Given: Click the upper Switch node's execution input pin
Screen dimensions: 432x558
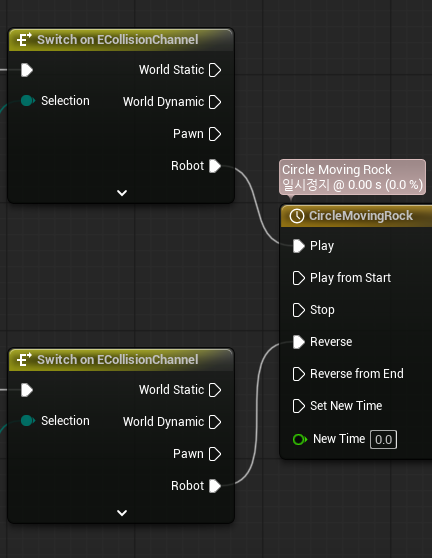Looking at the screenshot, I should [27, 70].
